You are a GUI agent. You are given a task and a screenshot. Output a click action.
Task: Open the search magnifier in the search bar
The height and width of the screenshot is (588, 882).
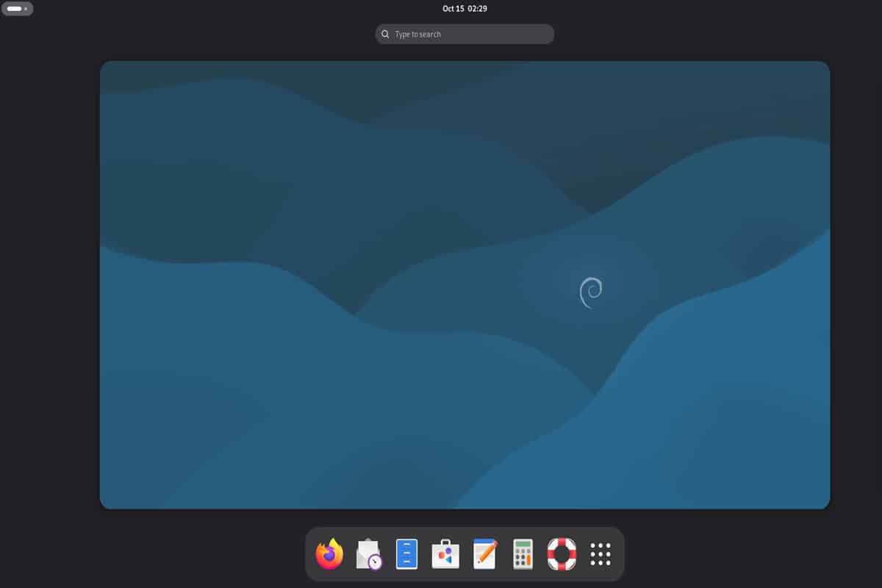pos(385,34)
